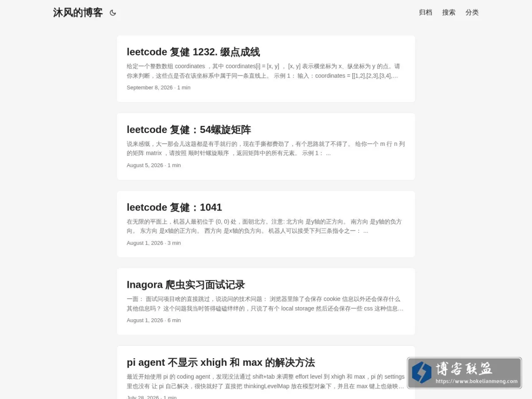This screenshot has width=532, height=399.
Task: Open the 搜索 menu item
Action: [x=449, y=12]
